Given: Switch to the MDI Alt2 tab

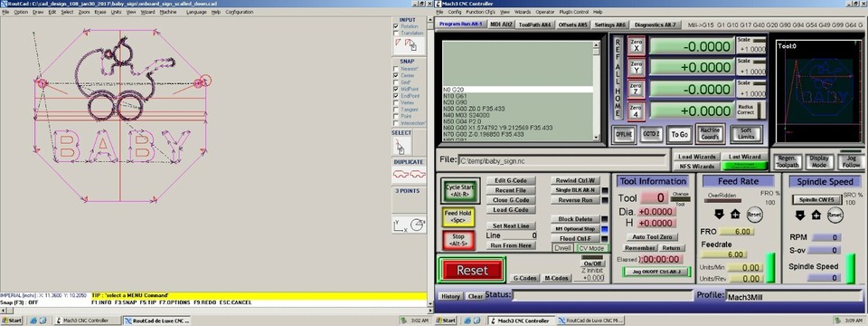Looking at the screenshot, I should pyautogui.click(x=502, y=24).
